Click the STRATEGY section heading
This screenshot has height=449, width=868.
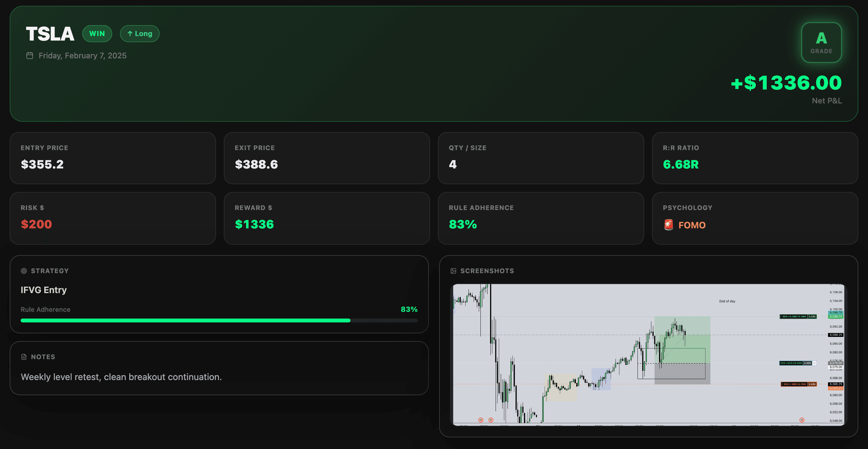[x=50, y=271]
